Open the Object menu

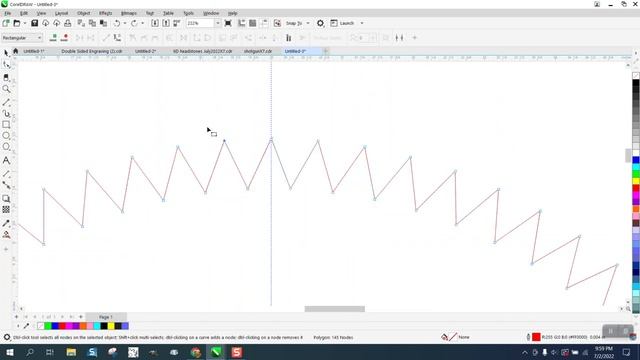83,13
